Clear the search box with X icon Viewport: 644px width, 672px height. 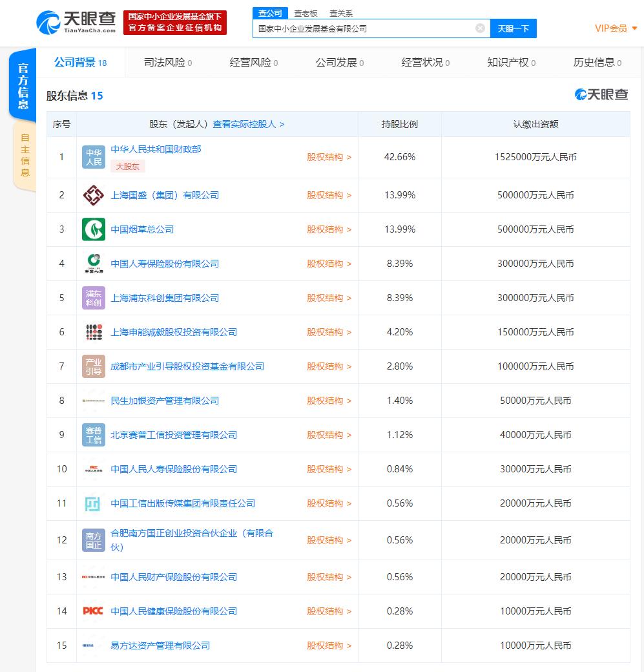pyautogui.click(x=480, y=28)
